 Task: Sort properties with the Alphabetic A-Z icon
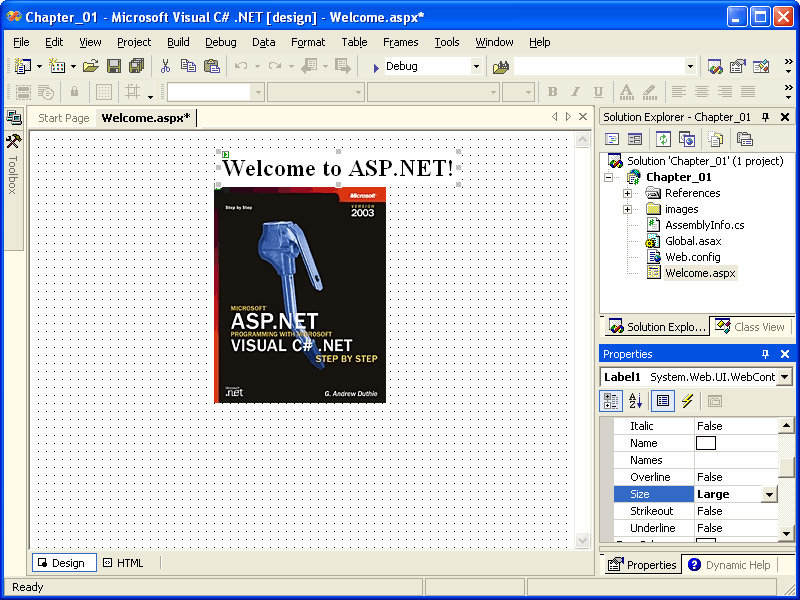(x=635, y=401)
